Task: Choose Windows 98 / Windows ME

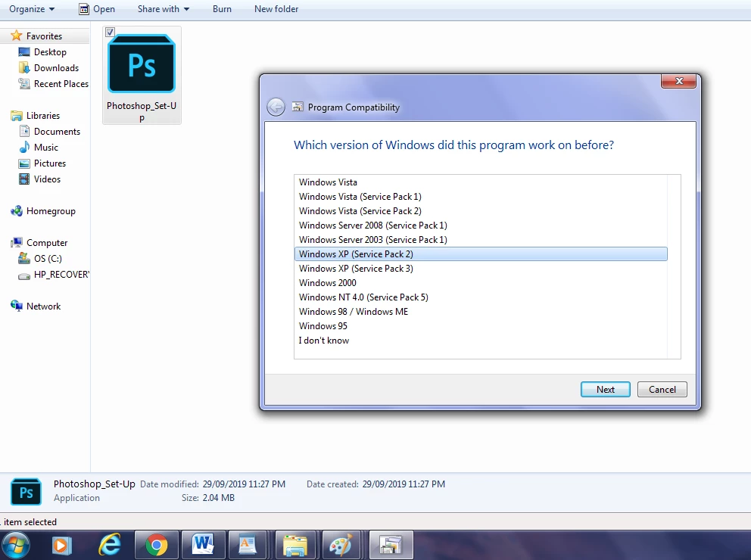Action: (x=481, y=311)
